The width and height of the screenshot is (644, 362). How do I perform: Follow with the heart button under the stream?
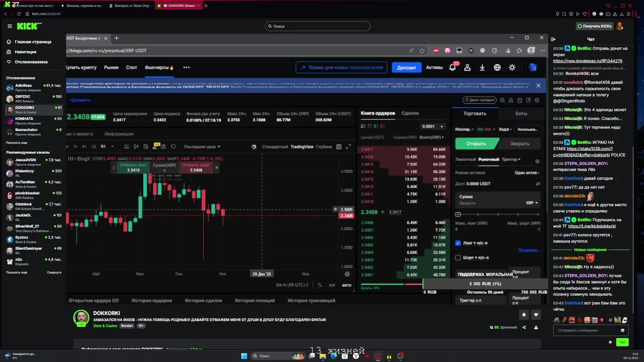[536, 315]
